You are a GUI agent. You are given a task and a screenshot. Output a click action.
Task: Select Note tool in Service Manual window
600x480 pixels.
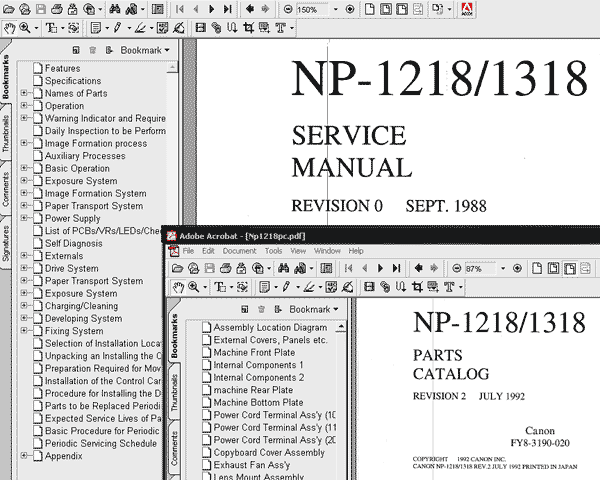[96, 28]
